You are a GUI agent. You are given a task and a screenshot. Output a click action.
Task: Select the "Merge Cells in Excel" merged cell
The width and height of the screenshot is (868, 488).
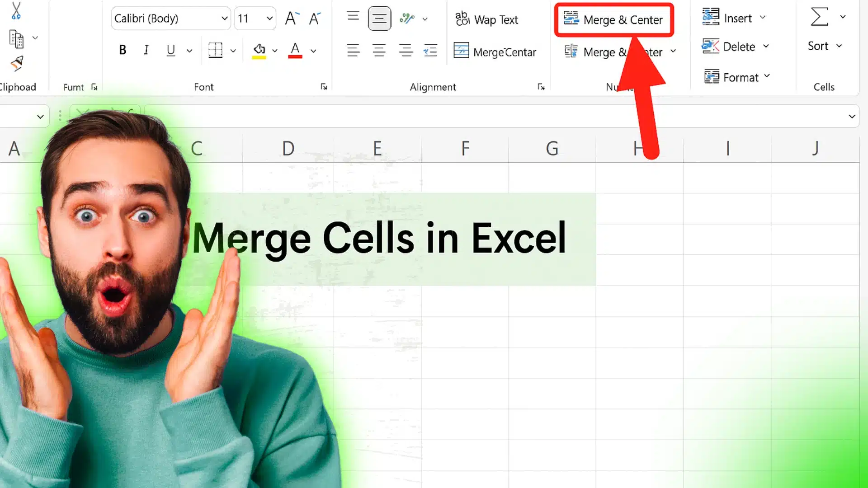point(389,239)
